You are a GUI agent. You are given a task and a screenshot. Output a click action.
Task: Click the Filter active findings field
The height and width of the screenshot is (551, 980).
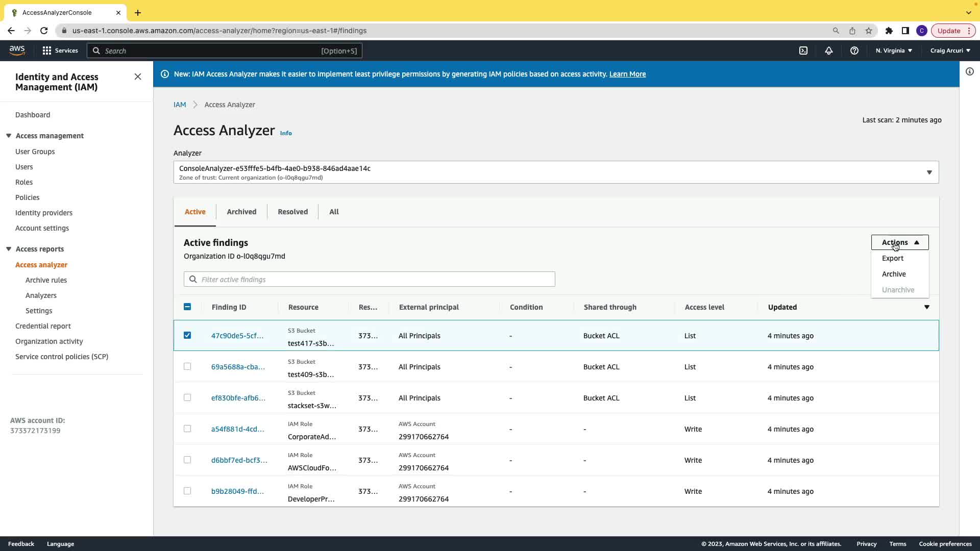pyautogui.click(x=370, y=279)
